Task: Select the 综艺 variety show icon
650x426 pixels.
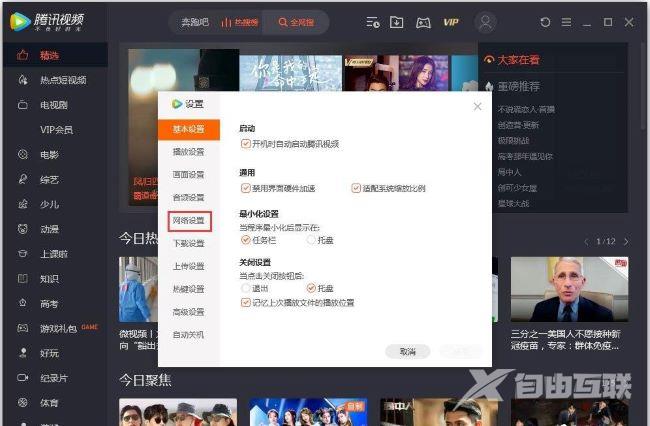Action: click(x=23, y=179)
